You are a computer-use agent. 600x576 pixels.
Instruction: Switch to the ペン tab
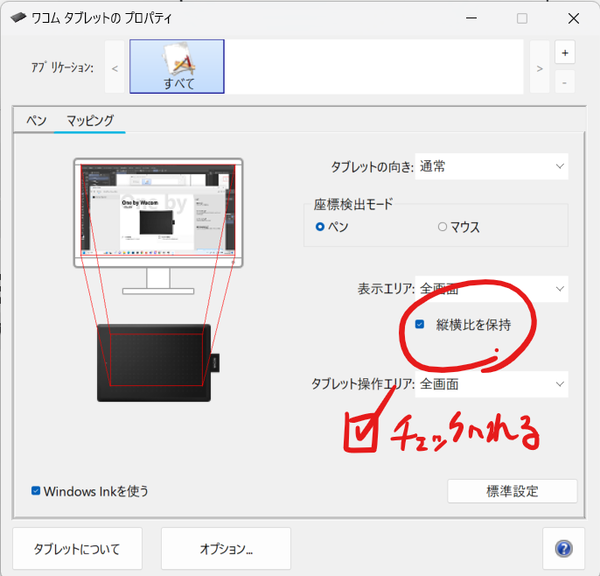coord(36,121)
